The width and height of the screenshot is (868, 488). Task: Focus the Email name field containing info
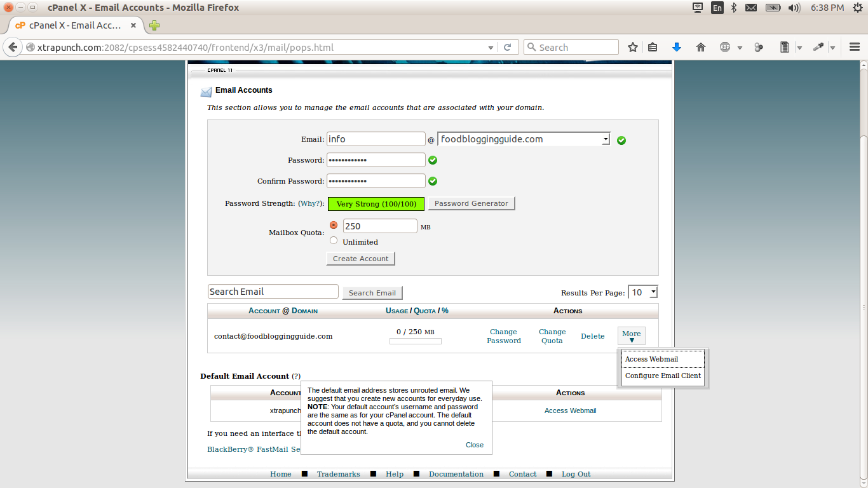tap(376, 139)
